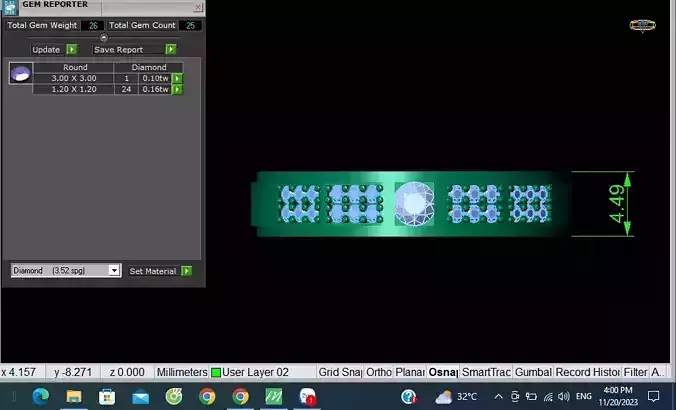Open Microsoft Edge from the taskbar
This screenshot has height=410, width=676.
pos(41,396)
